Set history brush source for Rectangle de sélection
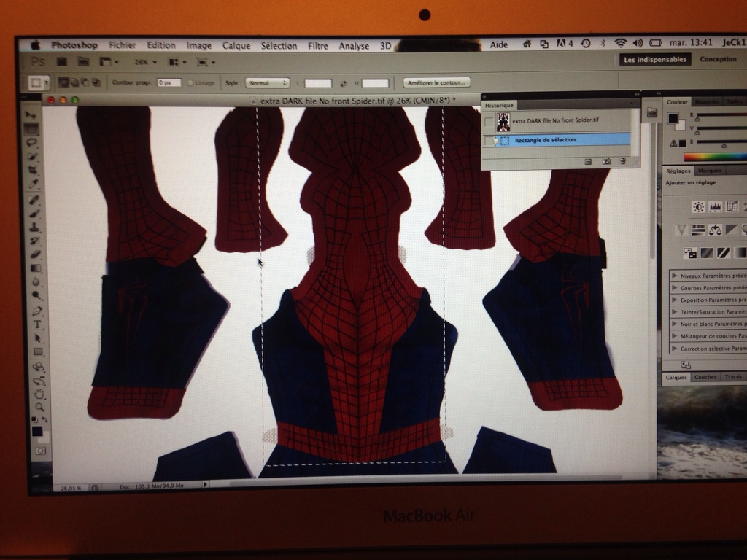 (x=489, y=141)
